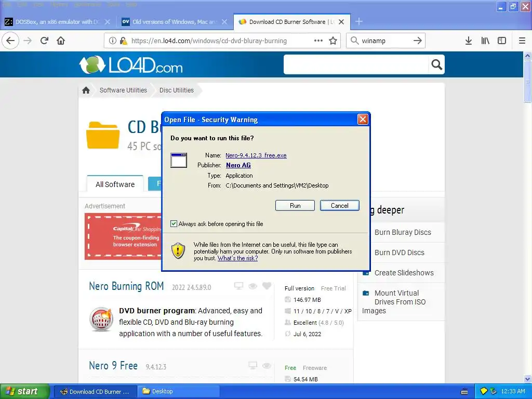This screenshot has height=399, width=532.
Task: Click the browser Back arrow button
Action: [10, 41]
